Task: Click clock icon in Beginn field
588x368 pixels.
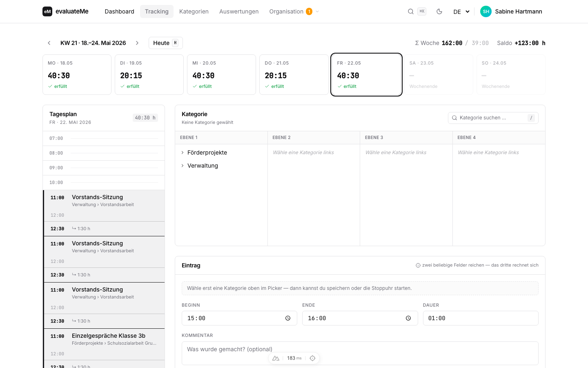Action: point(288,318)
